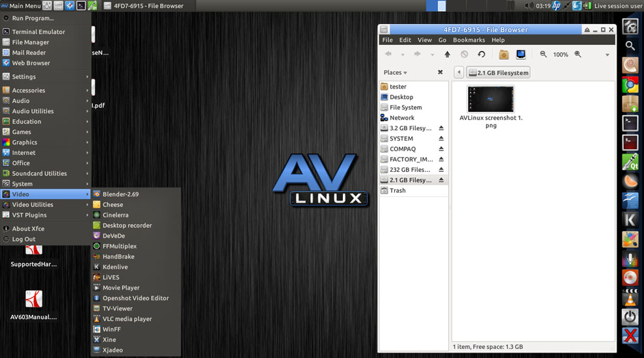This screenshot has height=358, width=644.
Task: Open the Back history dropdown arrow
Action: click(403, 55)
